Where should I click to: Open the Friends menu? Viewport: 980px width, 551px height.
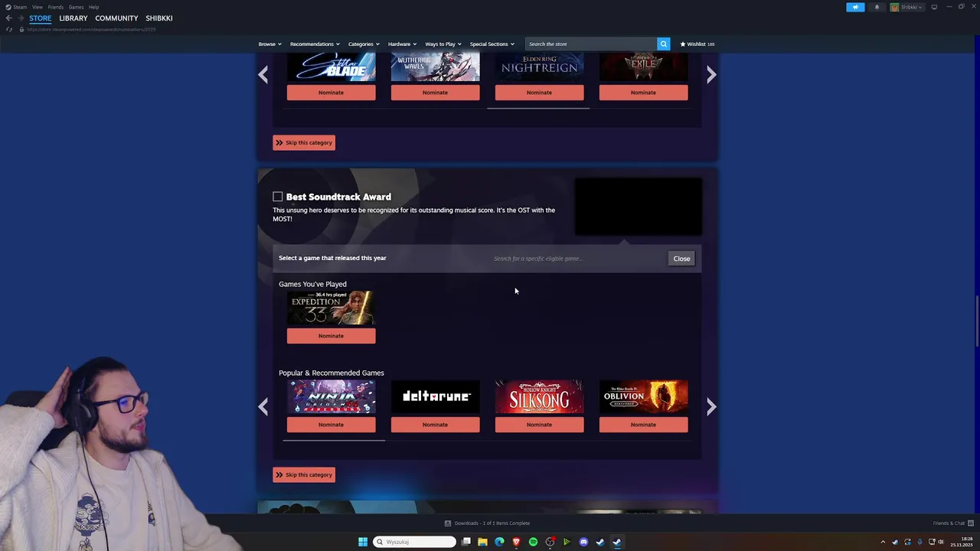[x=56, y=7]
